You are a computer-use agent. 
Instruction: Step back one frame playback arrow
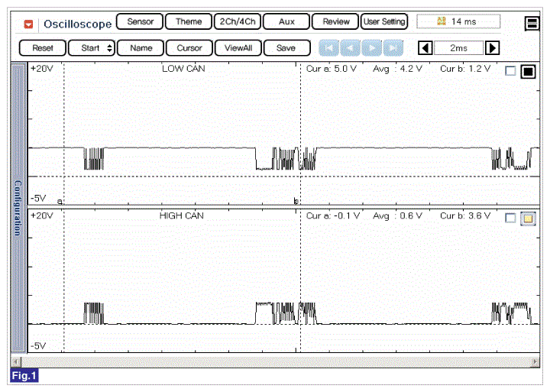tap(351, 48)
